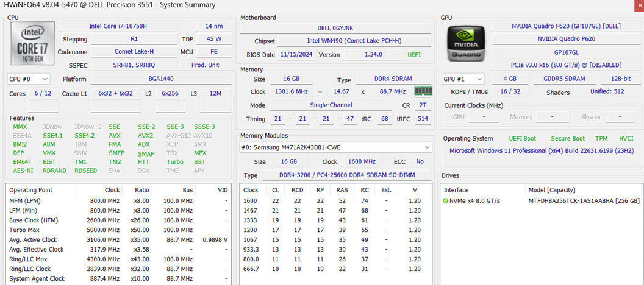Click the TPM indicator
644x285 pixels.
tap(602, 139)
